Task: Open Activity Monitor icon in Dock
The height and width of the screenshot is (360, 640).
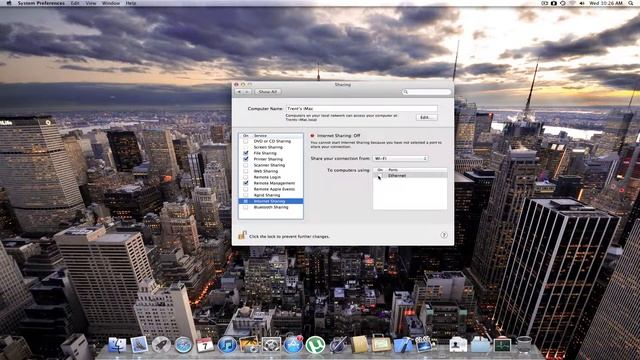Action: 502,345
